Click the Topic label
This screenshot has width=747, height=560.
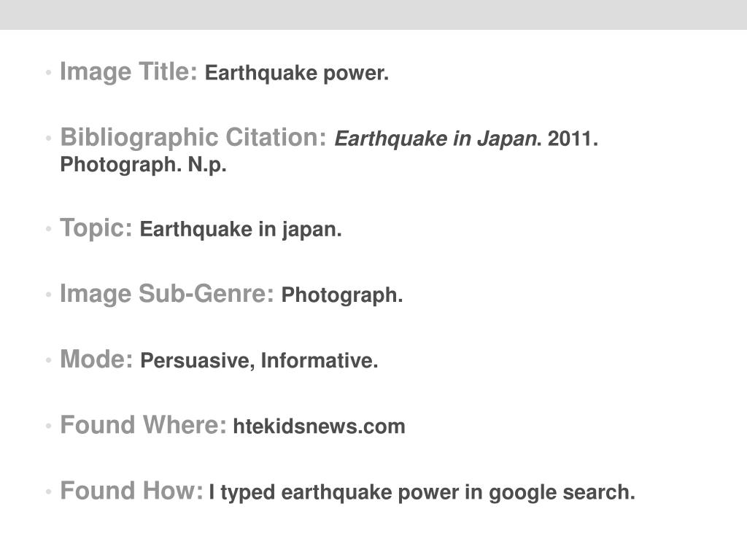[x=96, y=228]
